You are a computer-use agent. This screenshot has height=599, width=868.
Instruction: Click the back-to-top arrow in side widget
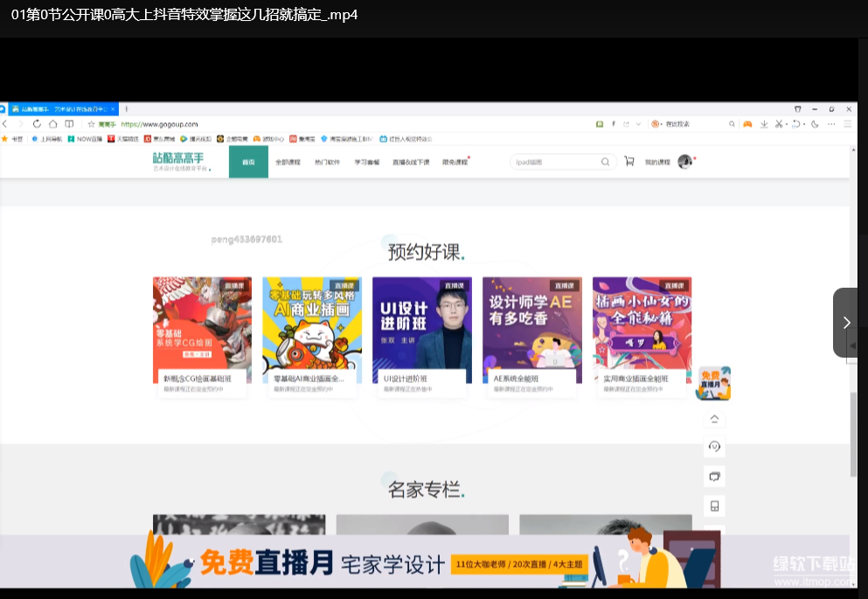(714, 419)
